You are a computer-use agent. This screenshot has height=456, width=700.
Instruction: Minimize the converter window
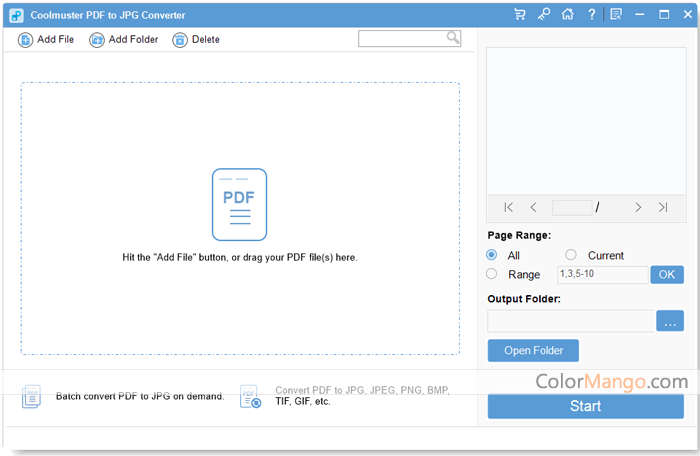(x=640, y=15)
